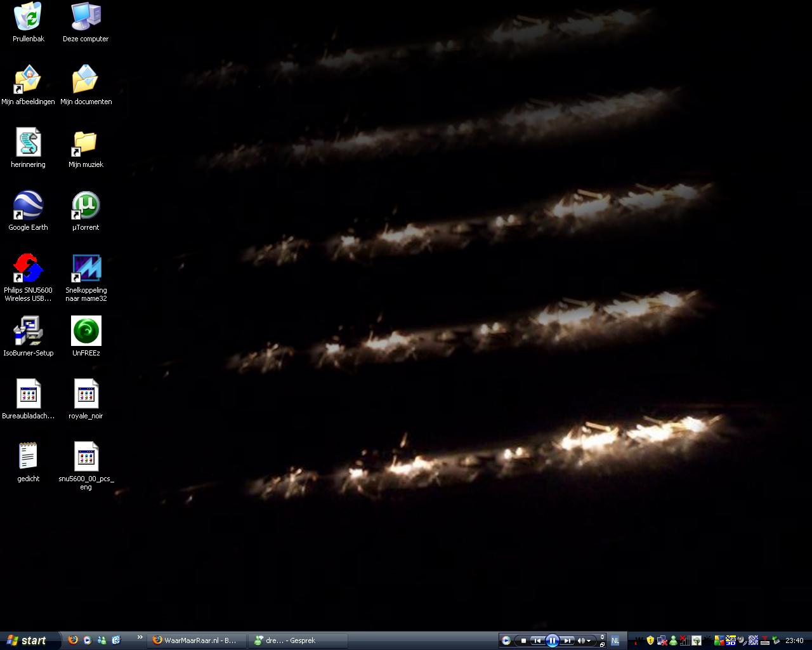Open Mijn muziek folder shortcut
Screen dimensions: 812x650
86,148
